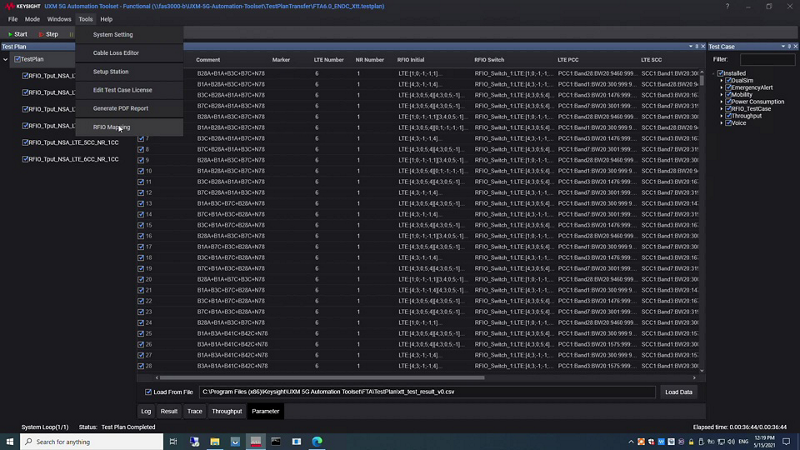Toggle RFIO_Tput_NSA_LTE_5CC_NR_1CC checkbox
This screenshot has height=450, width=800.
click(25, 142)
